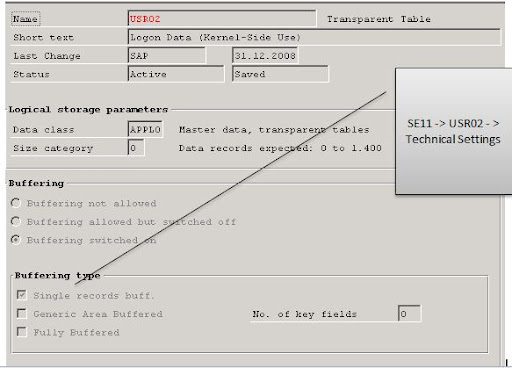Image resolution: width=512 pixels, height=368 pixels.
Task: Toggle 'Fully Buffered' checkbox
Action: pyautogui.click(x=22, y=332)
